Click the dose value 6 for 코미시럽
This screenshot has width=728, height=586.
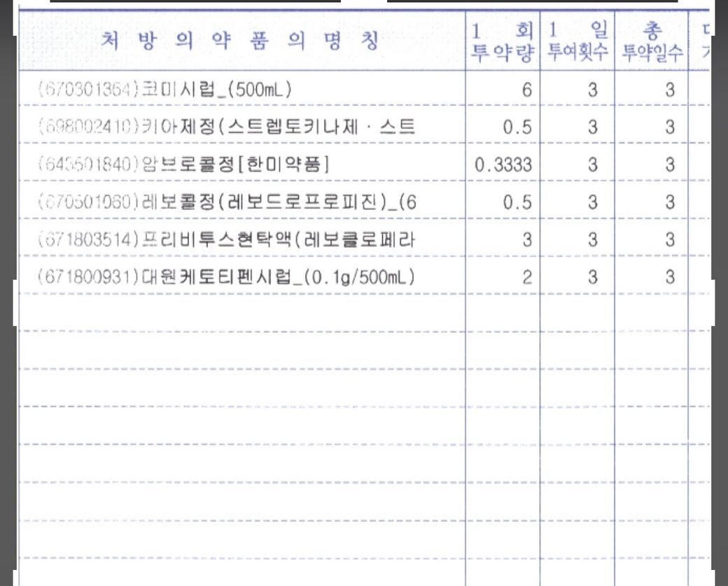(x=526, y=90)
